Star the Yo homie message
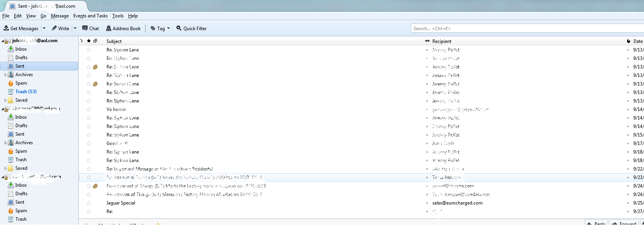 [89, 109]
